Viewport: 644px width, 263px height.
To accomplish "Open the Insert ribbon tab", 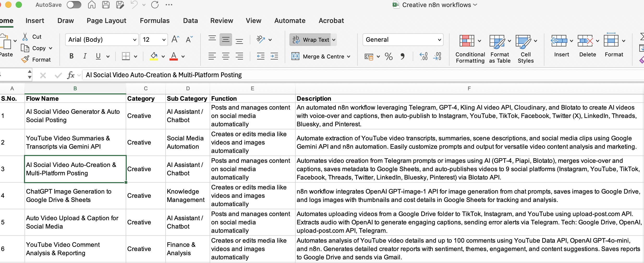I will click(35, 21).
